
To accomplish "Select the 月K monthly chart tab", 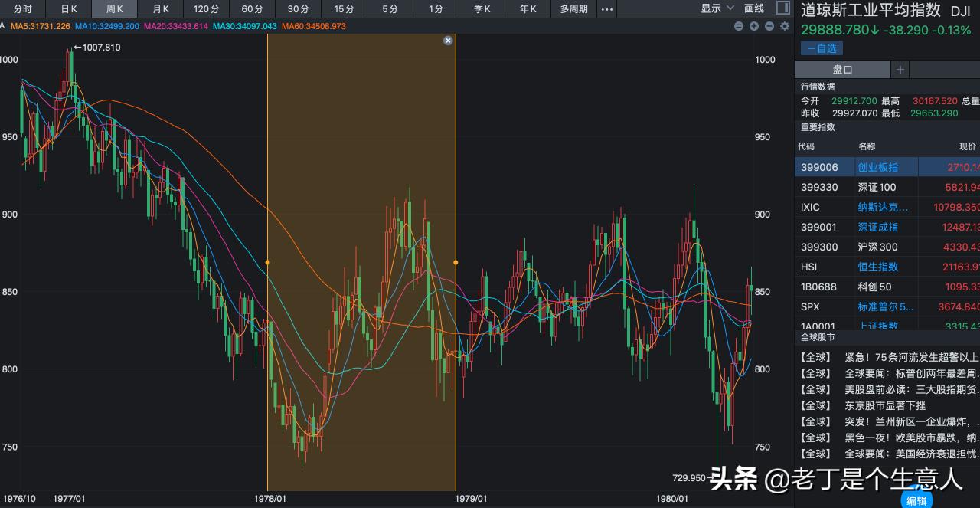I will click(161, 9).
